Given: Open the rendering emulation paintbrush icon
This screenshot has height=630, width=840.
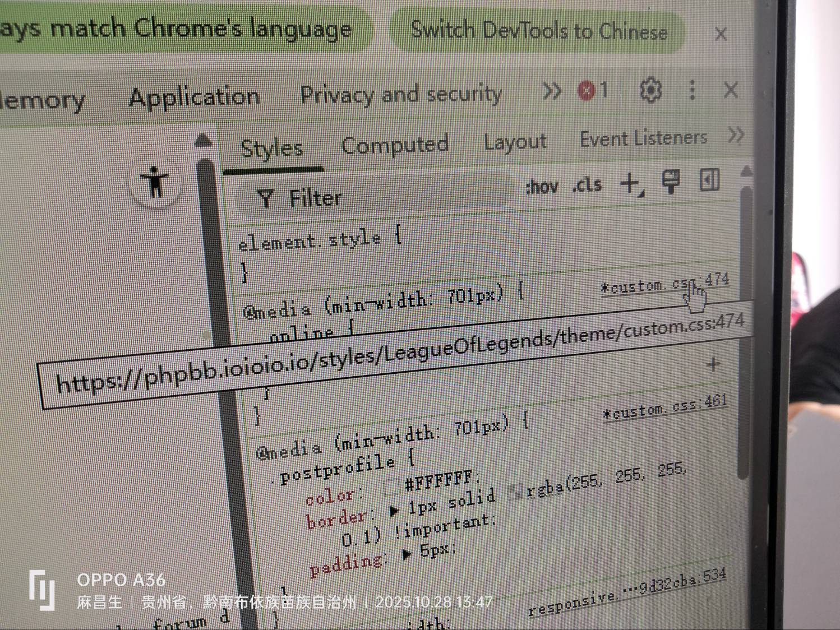Looking at the screenshot, I should coord(671,182).
